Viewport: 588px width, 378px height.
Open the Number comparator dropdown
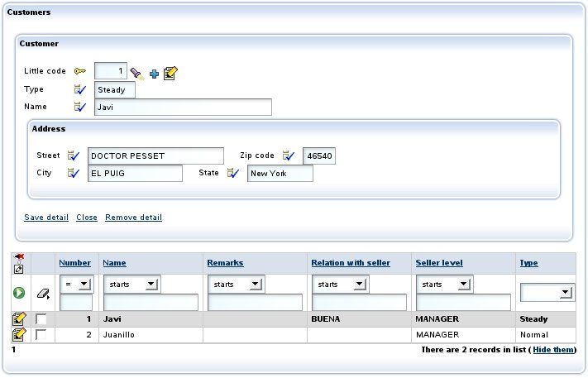pyautogui.click(x=77, y=285)
